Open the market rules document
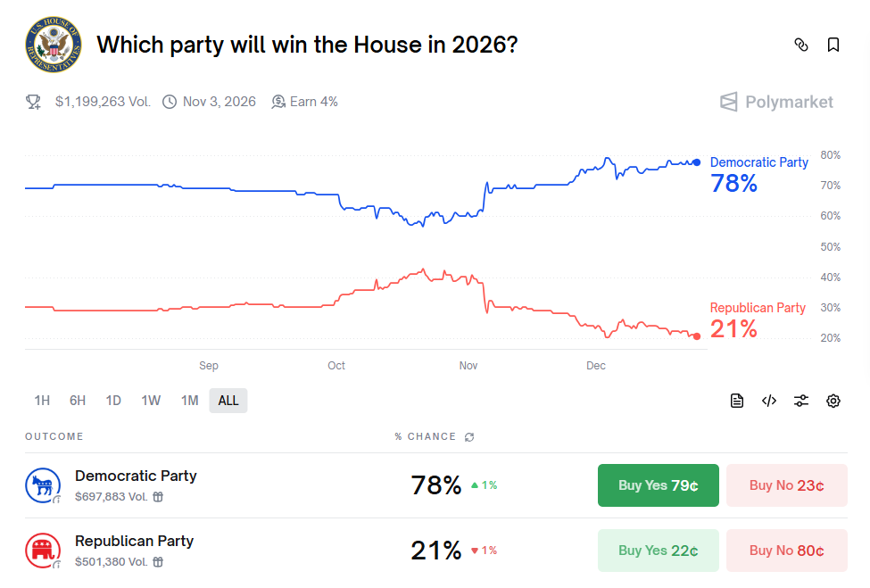The height and width of the screenshot is (588, 870). [736, 401]
